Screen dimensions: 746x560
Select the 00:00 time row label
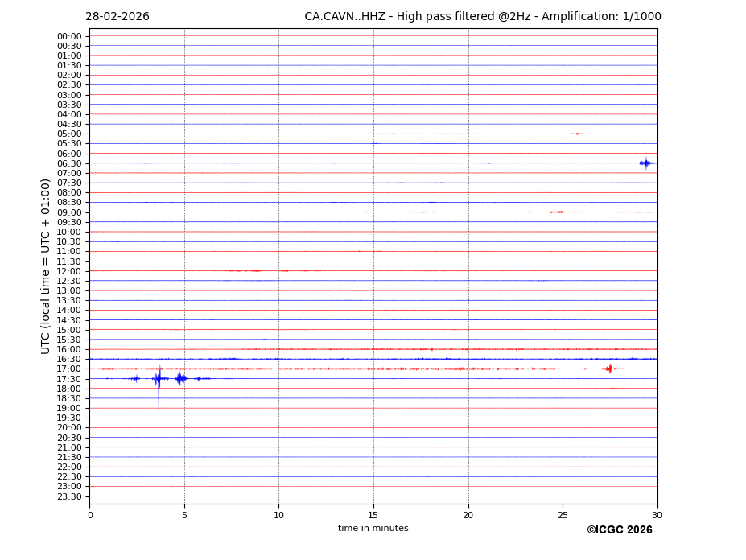(x=69, y=36)
